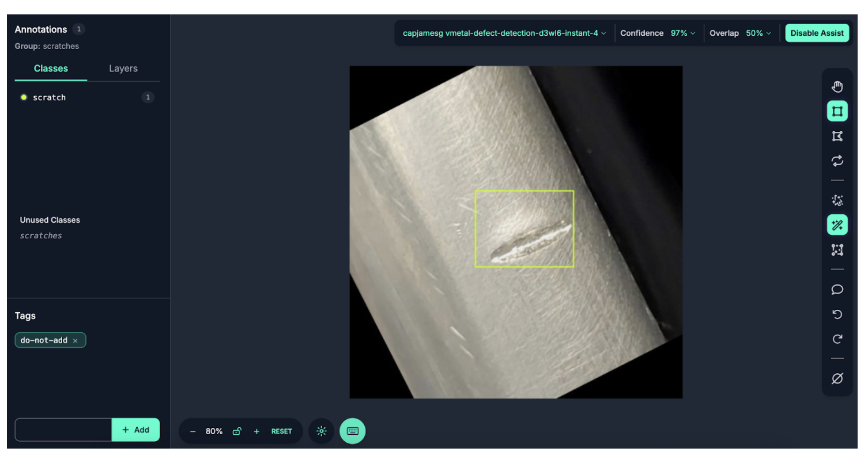Viewport: 868px width, 463px height.
Task: Click the undo arrow icon
Action: pos(837,314)
